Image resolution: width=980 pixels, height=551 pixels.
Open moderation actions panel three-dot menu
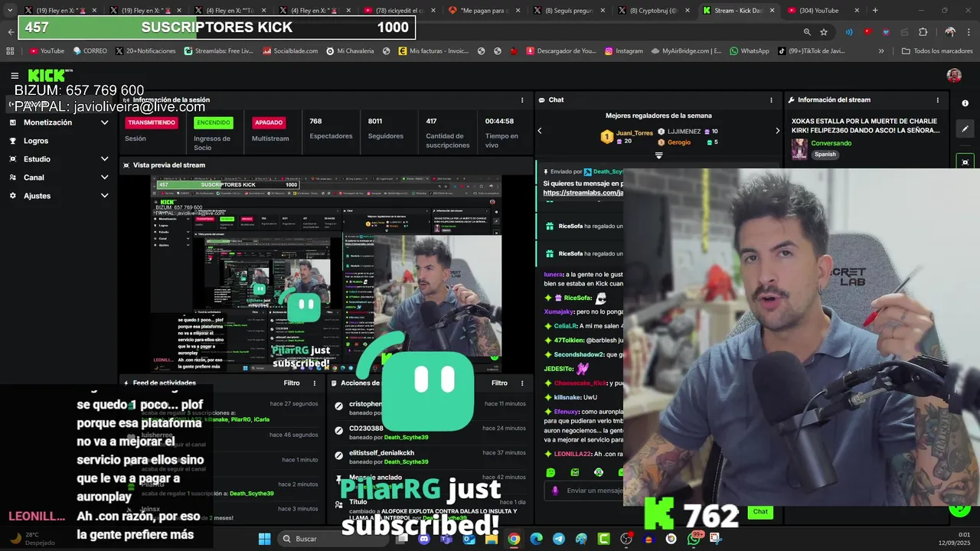pos(522,383)
